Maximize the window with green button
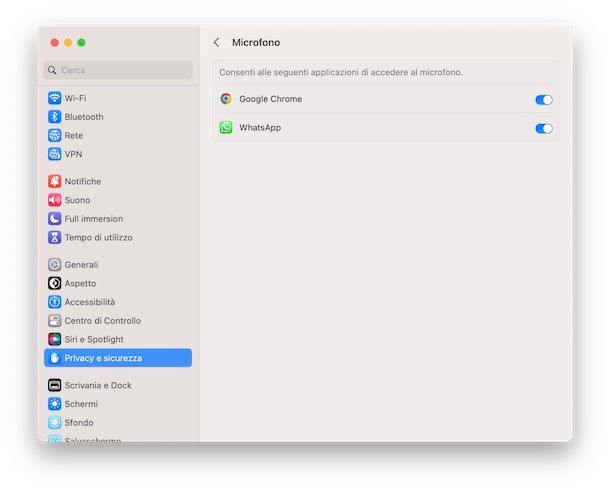 [81, 42]
